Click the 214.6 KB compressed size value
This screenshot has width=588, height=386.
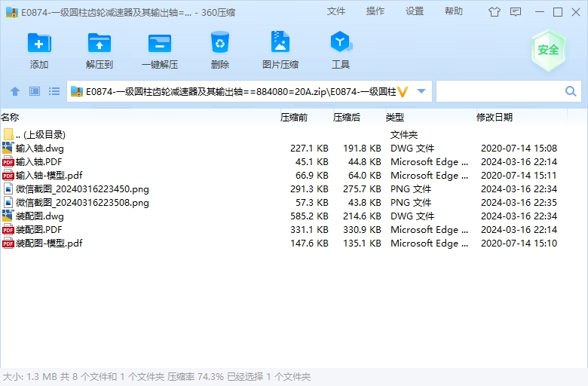pos(362,216)
